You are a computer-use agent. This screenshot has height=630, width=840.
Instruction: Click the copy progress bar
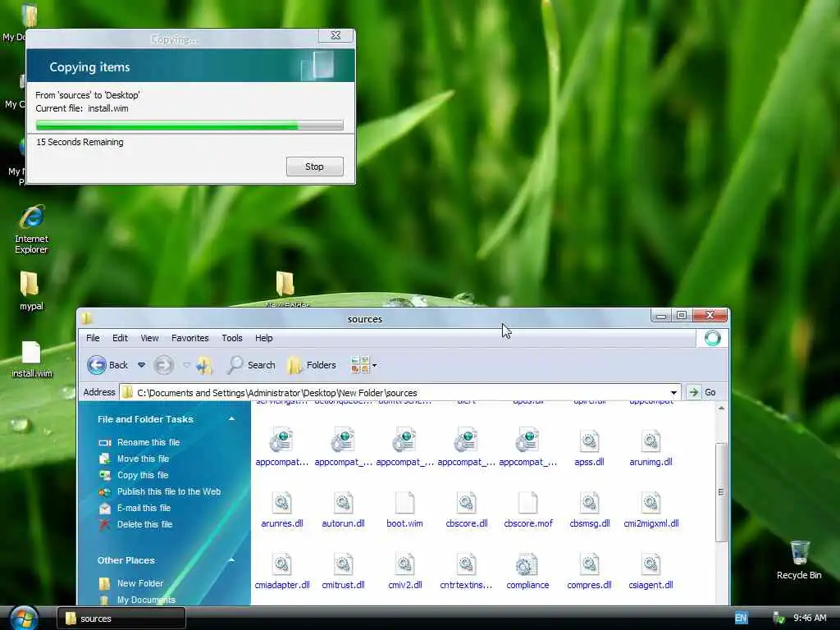click(189, 126)
